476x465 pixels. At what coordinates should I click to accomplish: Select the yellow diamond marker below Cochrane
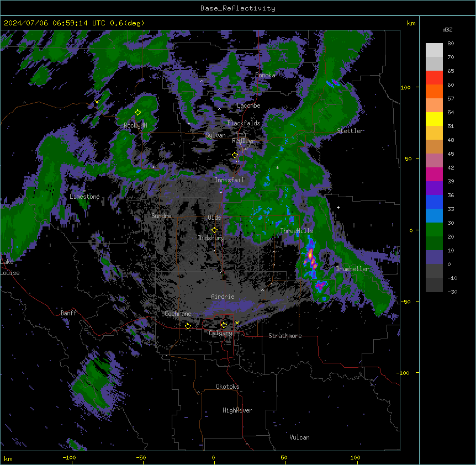tap(188, 326)
